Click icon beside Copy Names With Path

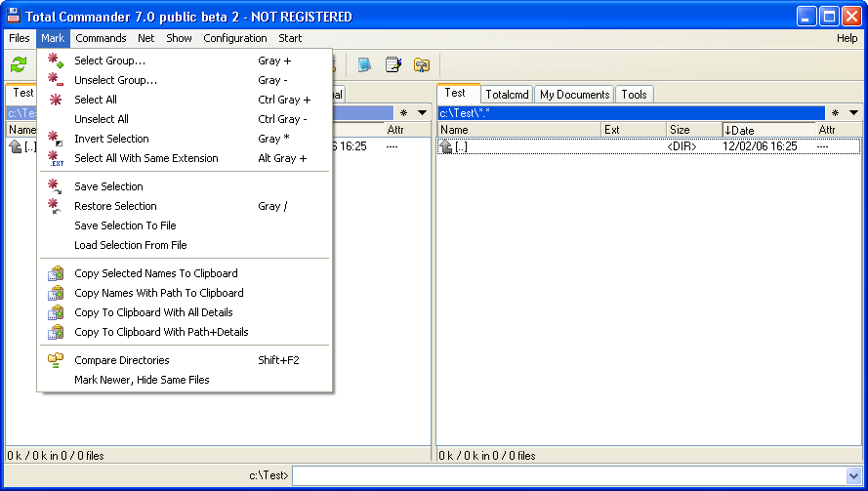point(56,293)
